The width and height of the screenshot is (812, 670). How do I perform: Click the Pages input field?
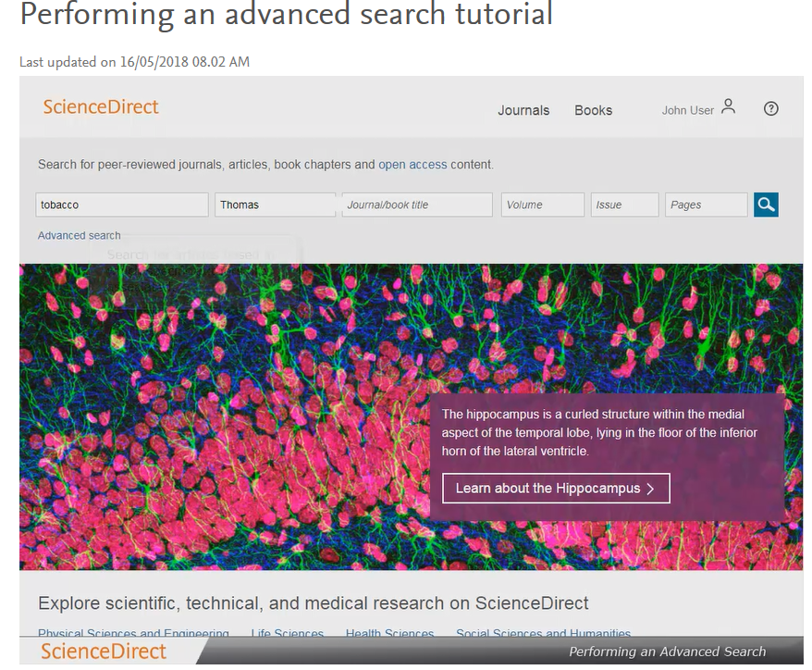pos(706,204)
